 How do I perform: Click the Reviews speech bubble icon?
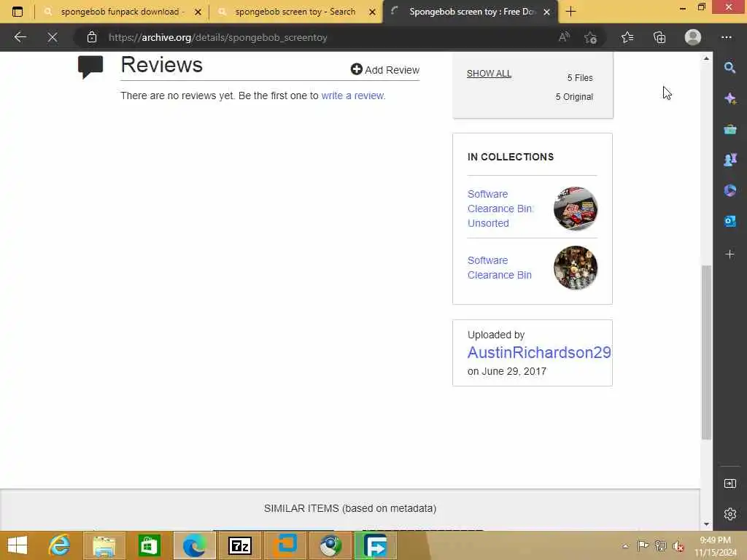pyautogui.click(x=90, y=66)
